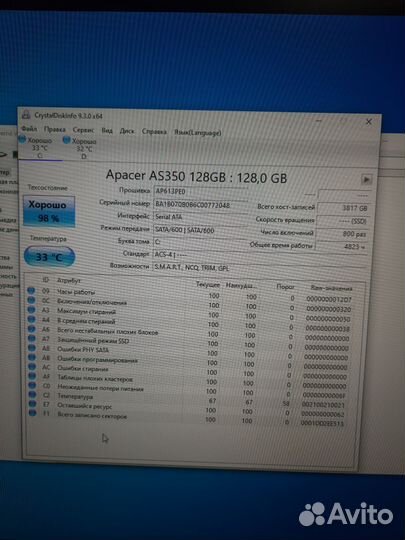The height and width of the screenshot is (540, 405).
Task: Open the Справка menu
Action: pos(154,132)
